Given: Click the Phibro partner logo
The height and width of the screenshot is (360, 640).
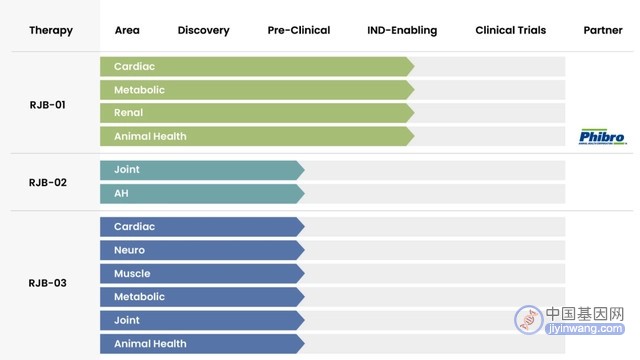Looking at the screenshot, I should pos(602,137).
